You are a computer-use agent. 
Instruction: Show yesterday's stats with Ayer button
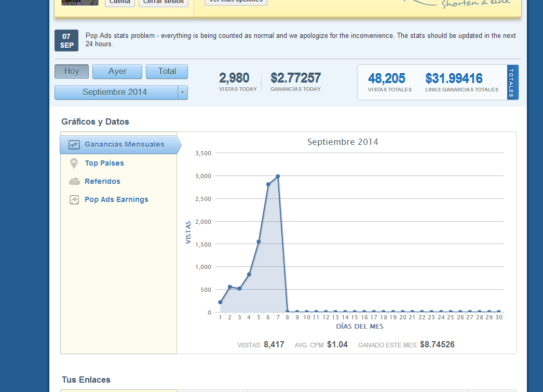click(x=117, y=72)
